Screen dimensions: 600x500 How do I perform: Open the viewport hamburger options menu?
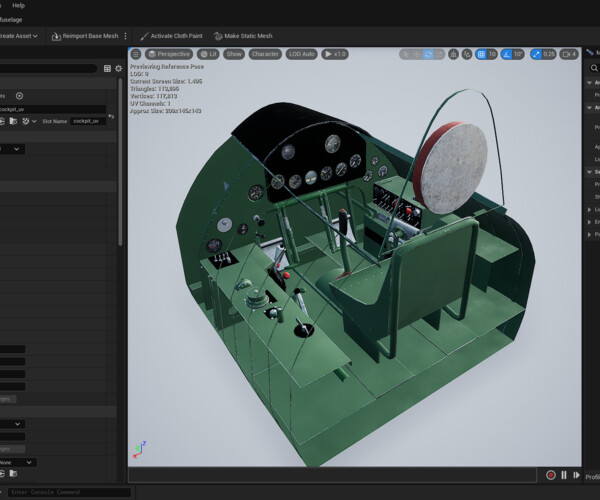[136, 54]
